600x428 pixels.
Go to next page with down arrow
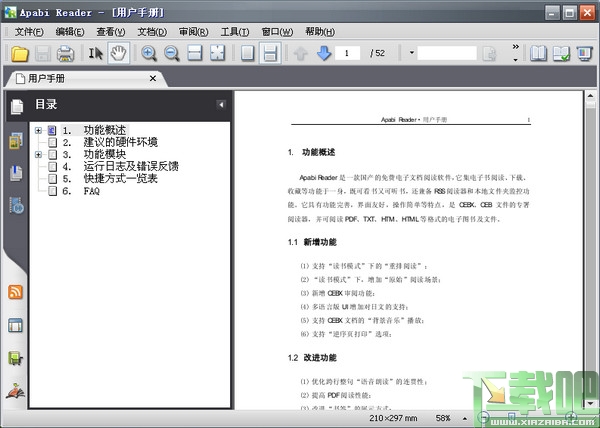324,54
